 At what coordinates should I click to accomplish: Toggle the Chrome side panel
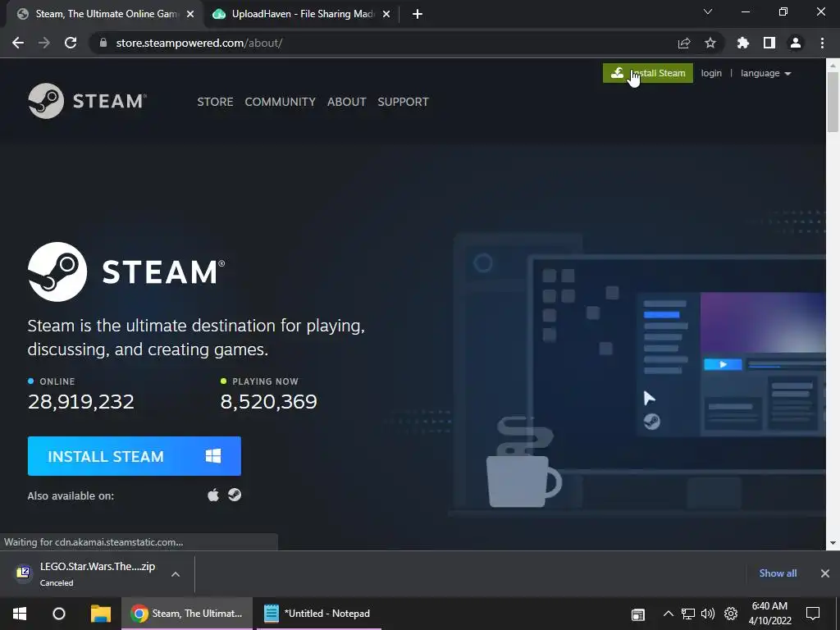tap(769, 43)
